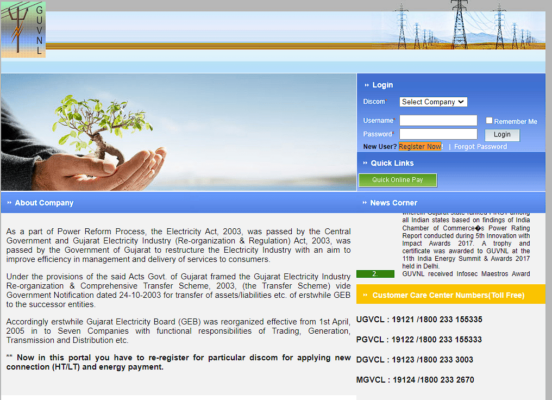Click inside the Username field

point(438,120)
